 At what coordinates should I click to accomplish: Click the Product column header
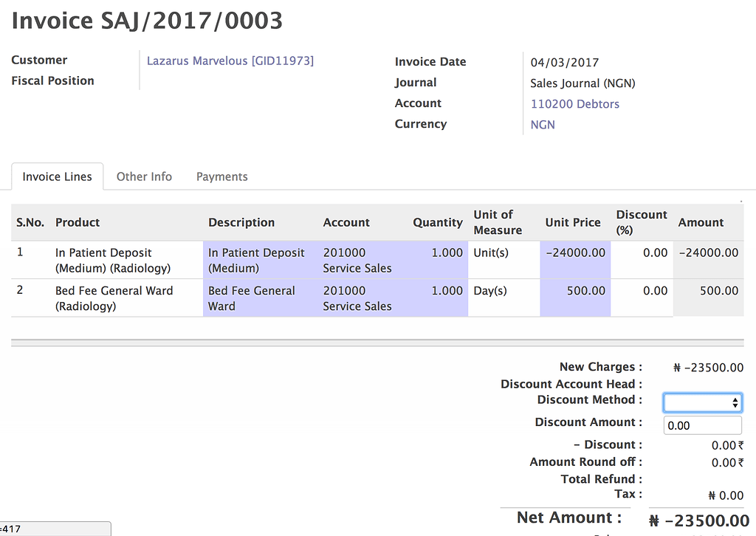(78, 222)
